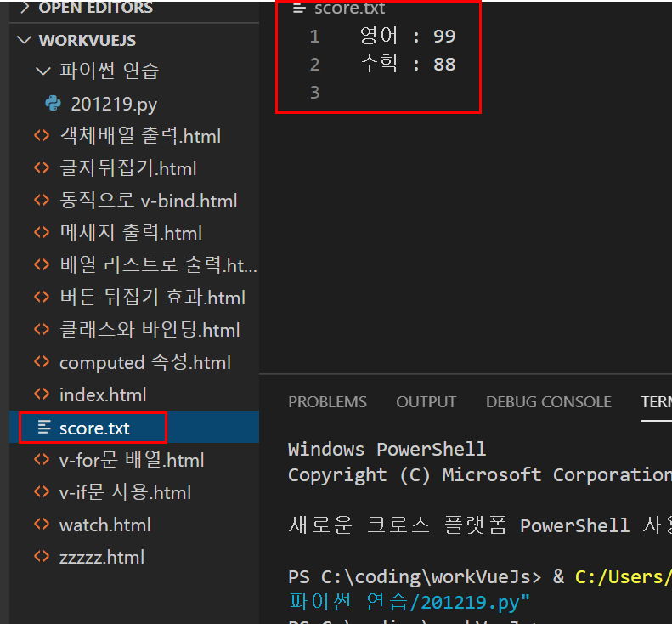Click HTML icon of zzzzz.html
The width and height of the screenshot is (672, 624).
pos(42,557)
